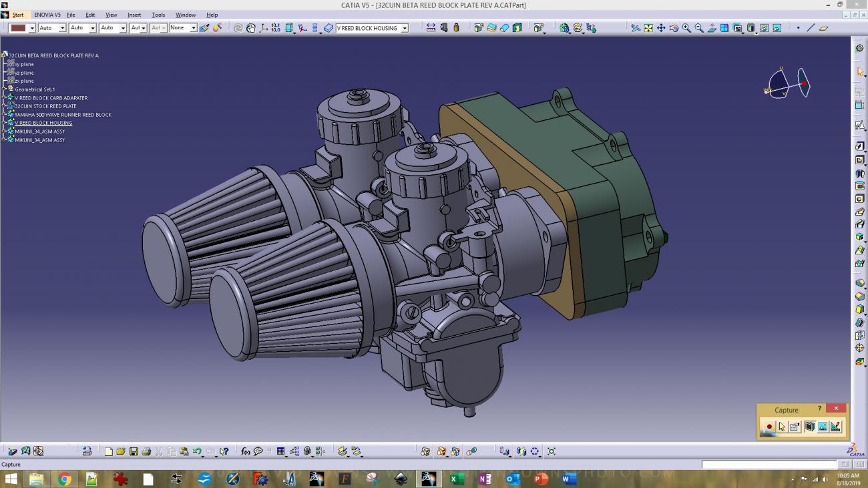Click the New document icon
Image resolution: width=868 pixels, height=488 pixels.
point(108,451)
